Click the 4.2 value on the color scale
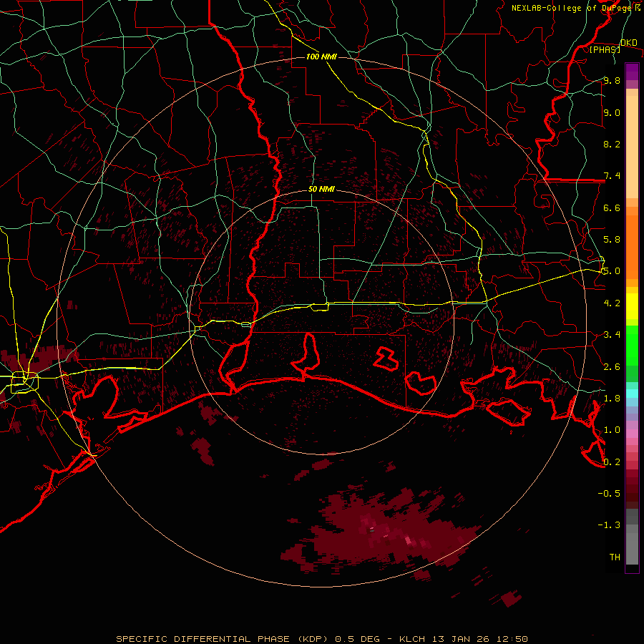Viewport: 644px width, 644px height. pos(612,303)
